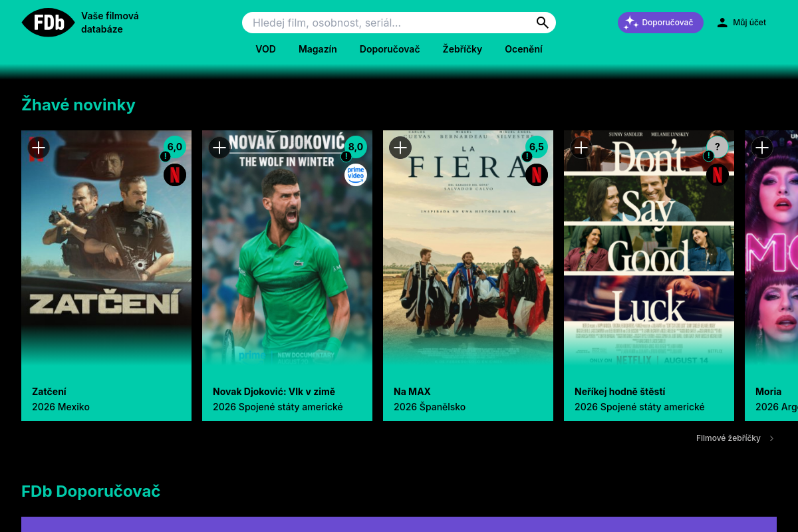The width and height of the screenshot is (798, 532).
Task: Click warning icon on Don't Say Good Luck poster
Action: (x=708, y=156)
